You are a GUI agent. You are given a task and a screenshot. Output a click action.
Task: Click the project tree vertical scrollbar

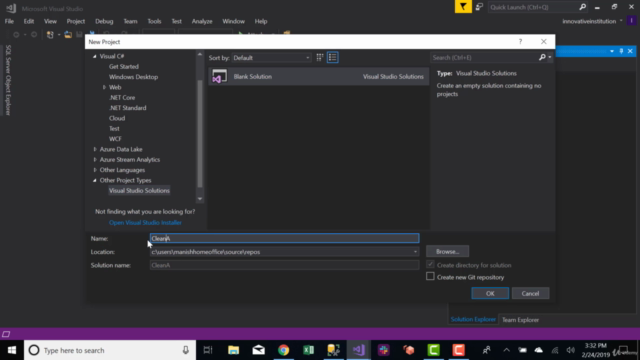200,133
